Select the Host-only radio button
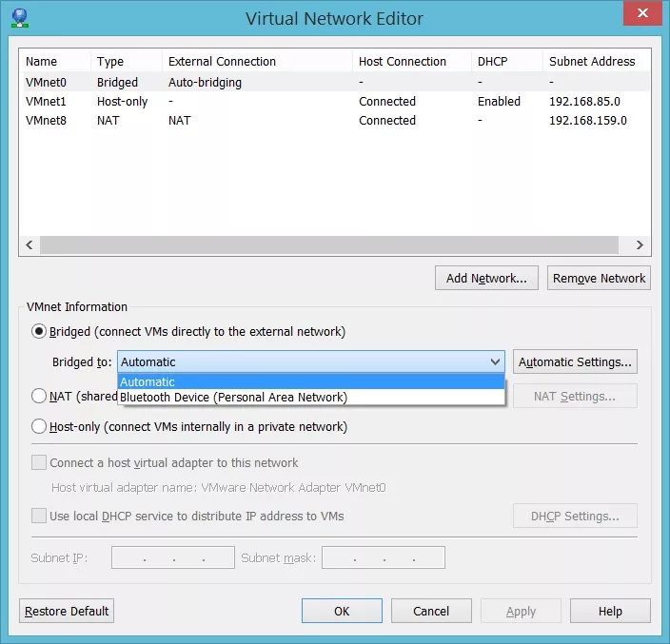Screen dimensions: 670x644 (39, 426)
